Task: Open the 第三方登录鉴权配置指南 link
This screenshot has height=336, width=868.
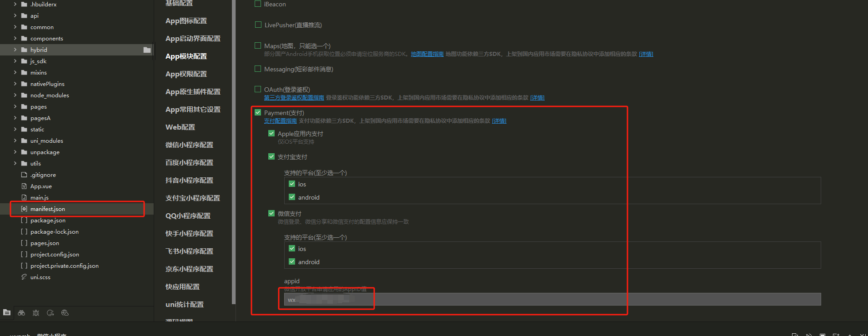Action: [x=294, y=98]
